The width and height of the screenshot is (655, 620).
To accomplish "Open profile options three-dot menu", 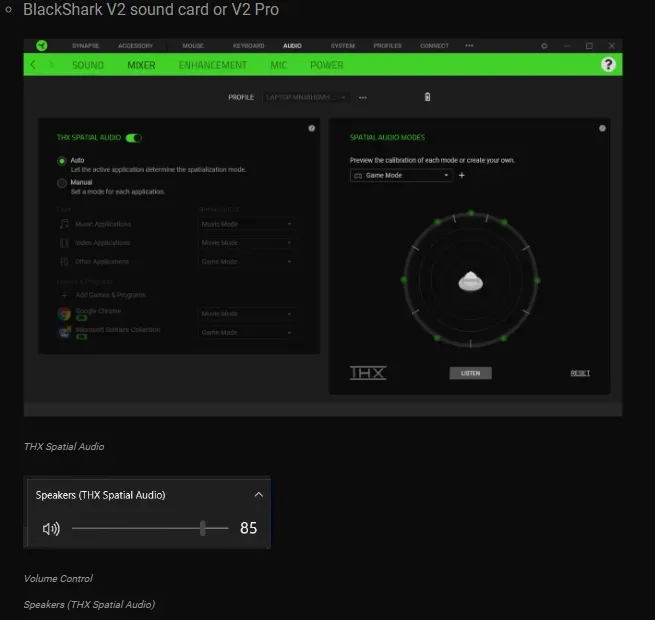I will click(363, 97).
